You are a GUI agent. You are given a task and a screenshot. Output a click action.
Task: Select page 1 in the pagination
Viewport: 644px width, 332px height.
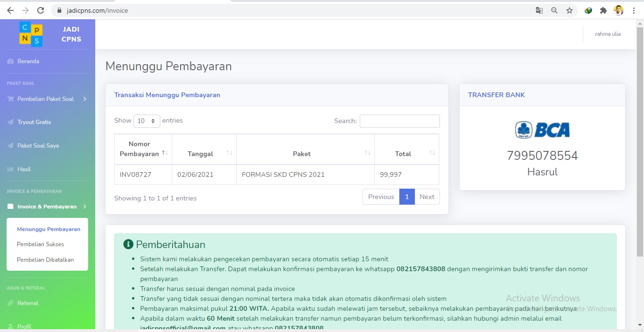[407, 197]
